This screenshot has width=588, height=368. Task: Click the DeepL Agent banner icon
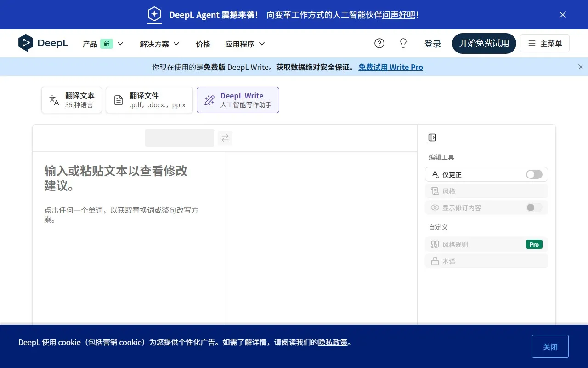pyautogui.click(x=154, y=15)
